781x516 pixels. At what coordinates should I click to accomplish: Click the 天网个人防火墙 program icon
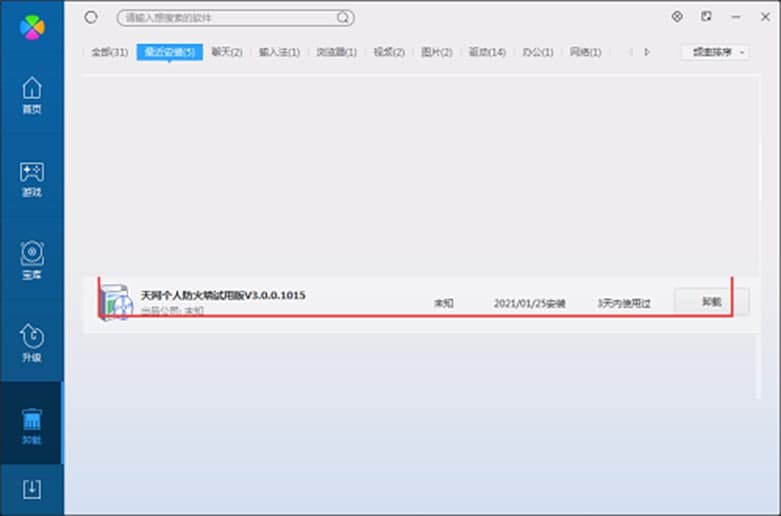pos(117,302)
